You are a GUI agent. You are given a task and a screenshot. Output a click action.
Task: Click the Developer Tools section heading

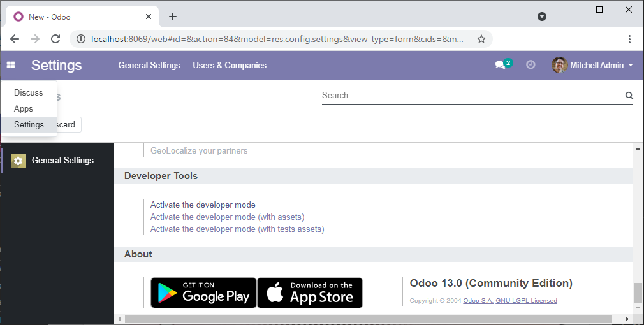pos(161,176)
